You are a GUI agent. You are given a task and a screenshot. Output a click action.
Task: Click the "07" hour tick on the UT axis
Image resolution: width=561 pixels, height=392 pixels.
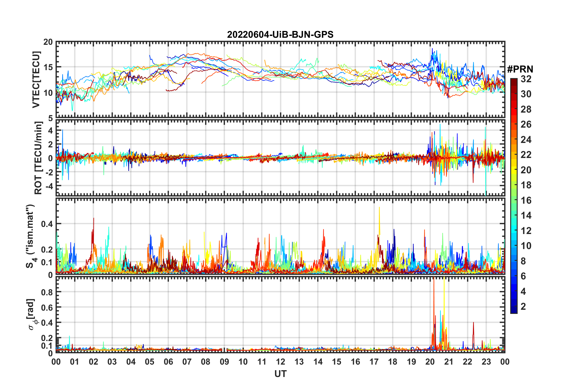187,362
